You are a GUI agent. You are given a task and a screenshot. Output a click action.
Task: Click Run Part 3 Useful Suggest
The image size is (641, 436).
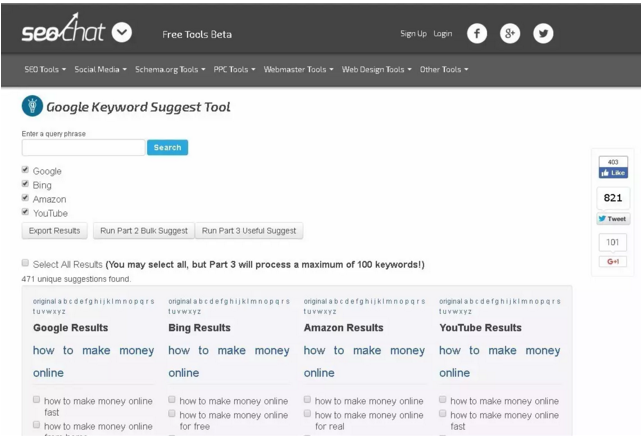pyautogui.click(x=249, y=231)
